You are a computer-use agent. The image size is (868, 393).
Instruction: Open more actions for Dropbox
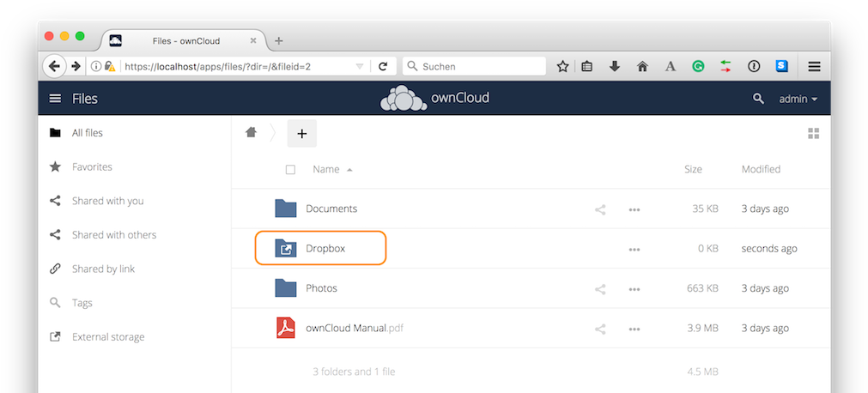tap(634, 250)
